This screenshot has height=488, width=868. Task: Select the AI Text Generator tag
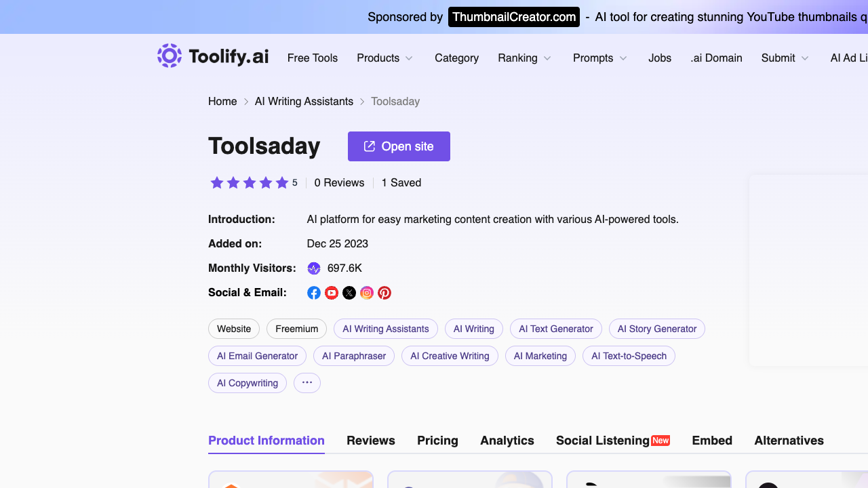coord(556,329)
